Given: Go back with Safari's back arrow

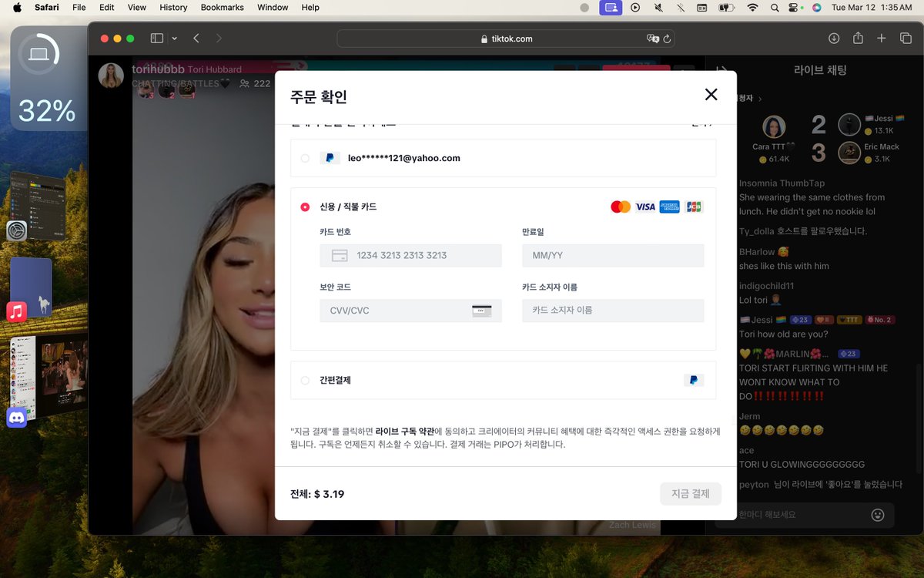Looking at the screenshot, I should [x=196, y=39].
